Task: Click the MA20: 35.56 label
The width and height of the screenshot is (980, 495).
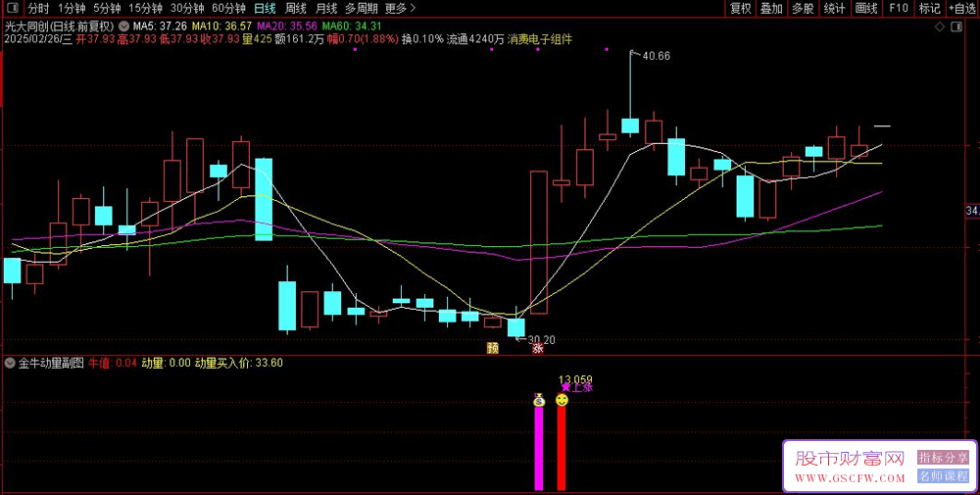Action: pos(287,26)
